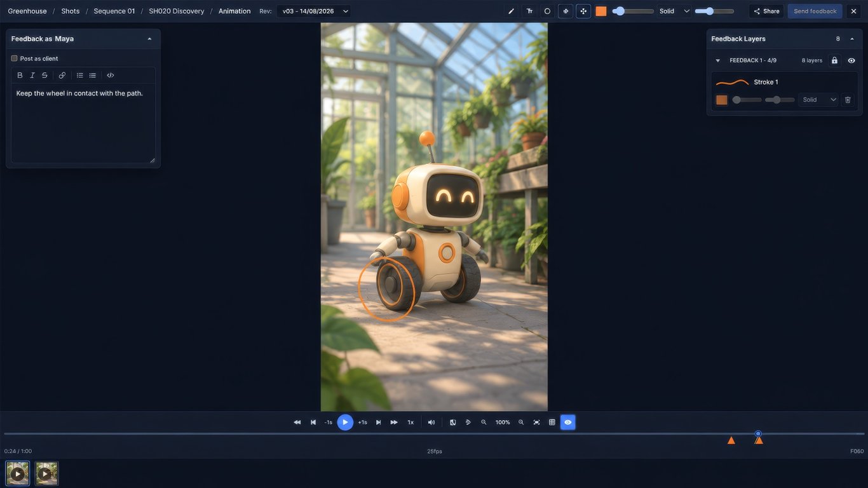Adjust the toolbar stroke size slider
Viewport: 868px width, 488px height.
(x=633, y=11)
